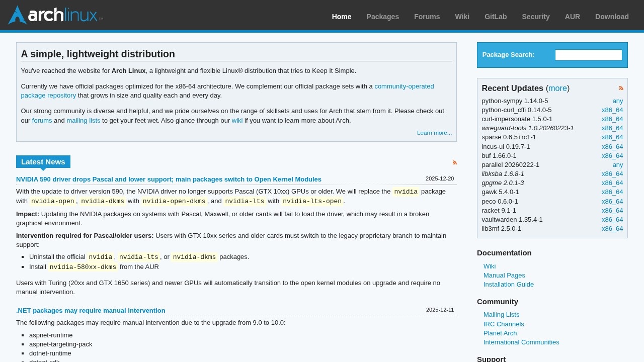Viewport: 644px width, 362px height.
Task: Visit the AUR page
Action: pos(573,17)
